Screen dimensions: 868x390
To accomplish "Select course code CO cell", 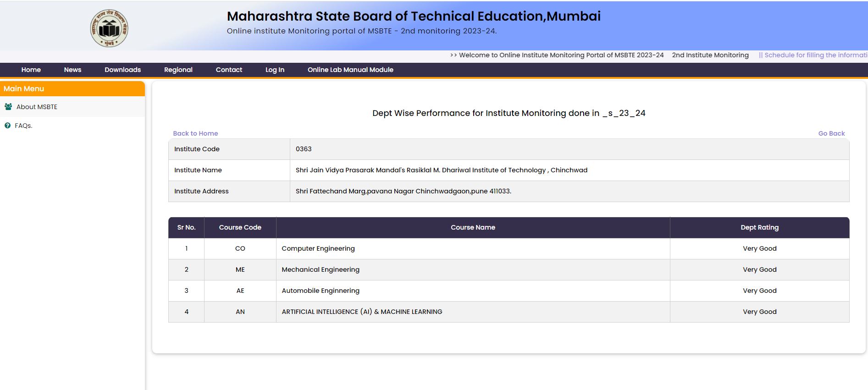I will [240, 248].
